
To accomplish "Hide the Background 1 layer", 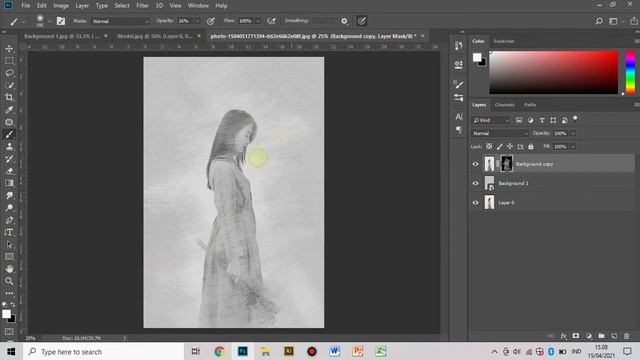I will [x=476, y=183].
